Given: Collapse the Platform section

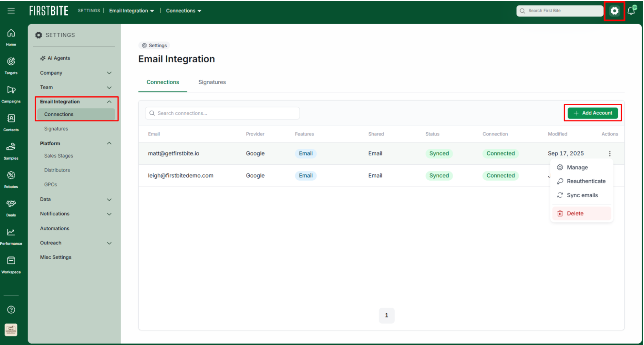Looking at the screenshot, I should tap(76, 143).
